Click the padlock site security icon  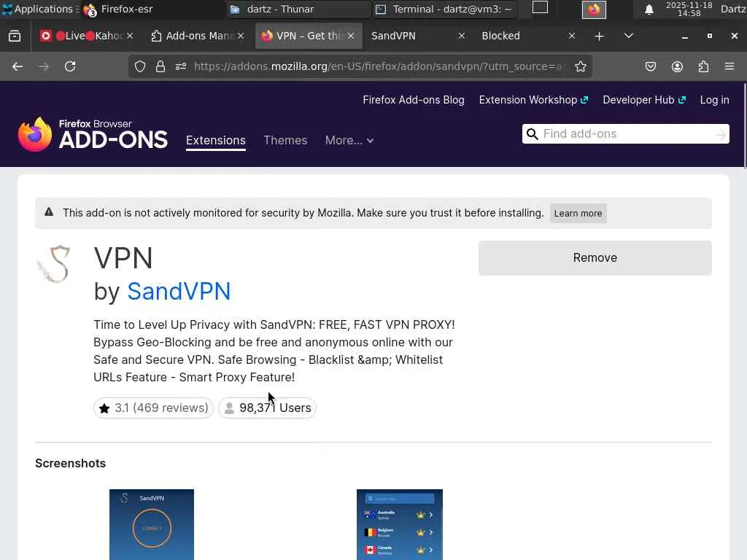coord(160,66)
